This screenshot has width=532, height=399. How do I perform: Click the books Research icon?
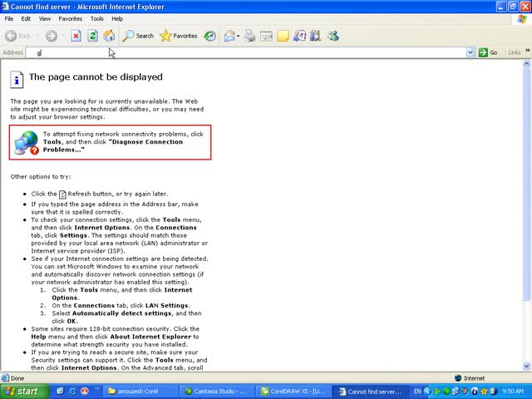[x=316, y=36]
